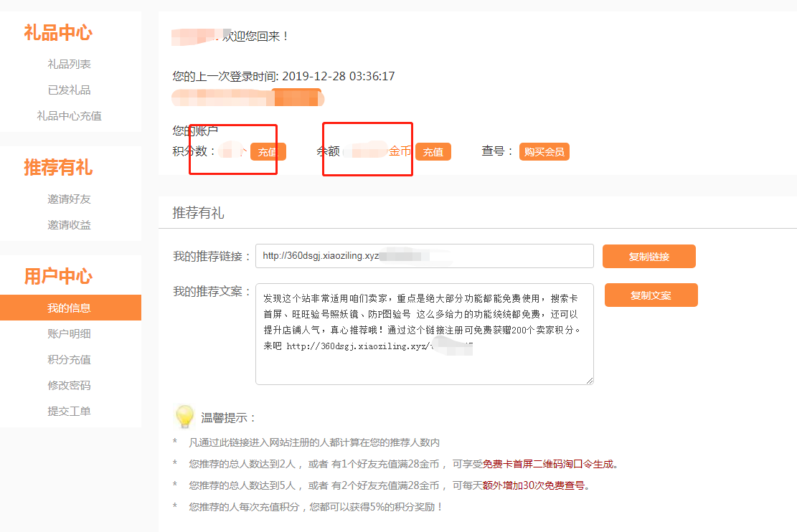View 邀请收益 in the sidebar
The image size is (797, 532).
point(70,224)
